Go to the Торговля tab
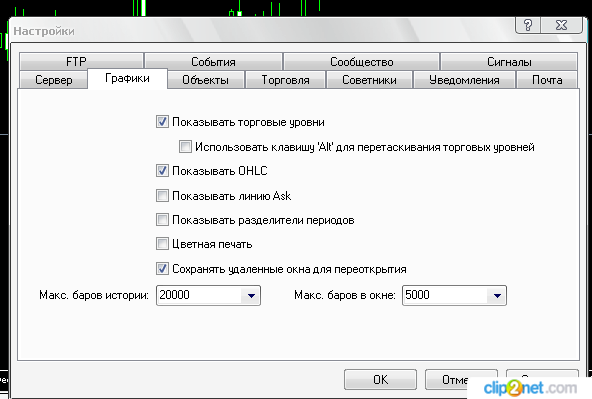Screen dimensions: 592x399 click(x=285, y=80)
